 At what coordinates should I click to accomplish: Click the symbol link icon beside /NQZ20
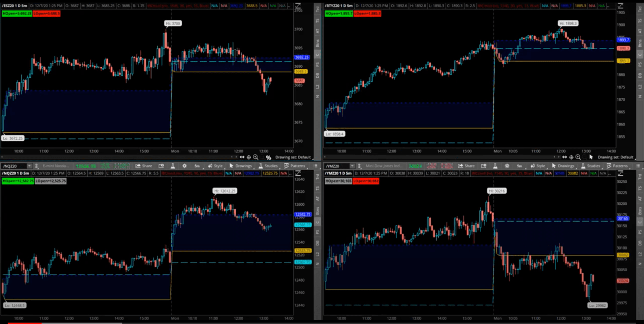37,166
